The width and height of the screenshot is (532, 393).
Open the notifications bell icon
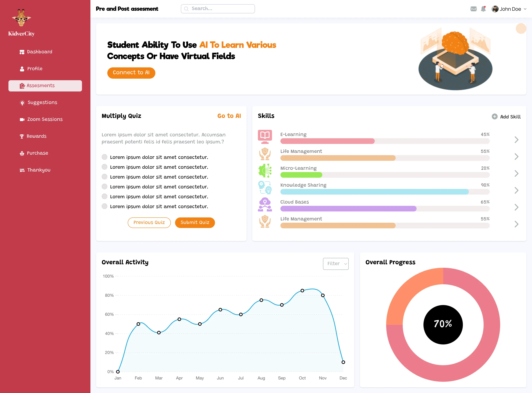[x=483, y=9]
